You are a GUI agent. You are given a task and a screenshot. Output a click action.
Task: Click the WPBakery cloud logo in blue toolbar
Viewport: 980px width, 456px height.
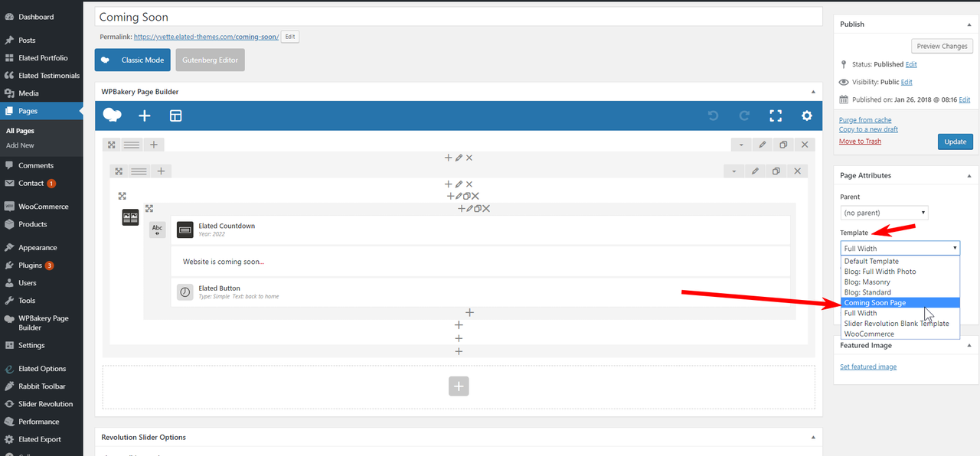coord(113,116)
